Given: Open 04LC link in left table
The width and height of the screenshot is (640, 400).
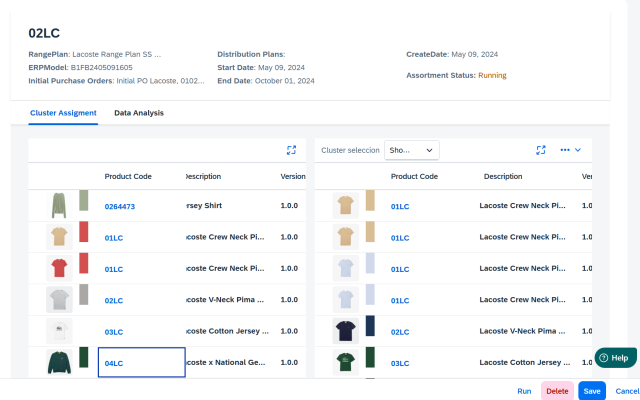Looking at the screenshot, I should tap(114, 363).
